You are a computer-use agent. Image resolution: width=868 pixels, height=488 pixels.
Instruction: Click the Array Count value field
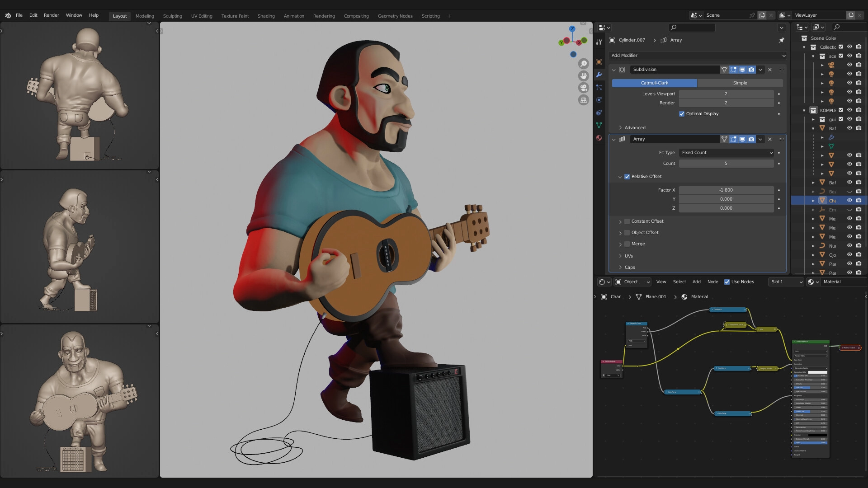click(726, 164)
